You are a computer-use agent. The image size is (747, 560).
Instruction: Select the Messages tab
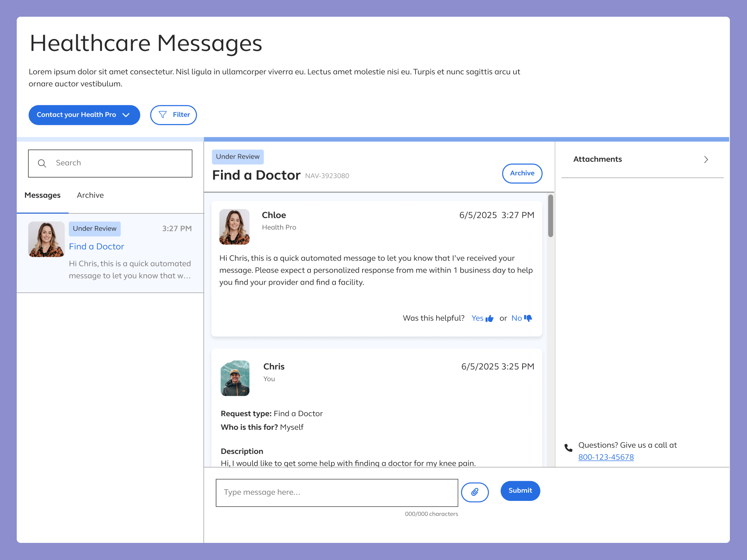coord(42,195)
